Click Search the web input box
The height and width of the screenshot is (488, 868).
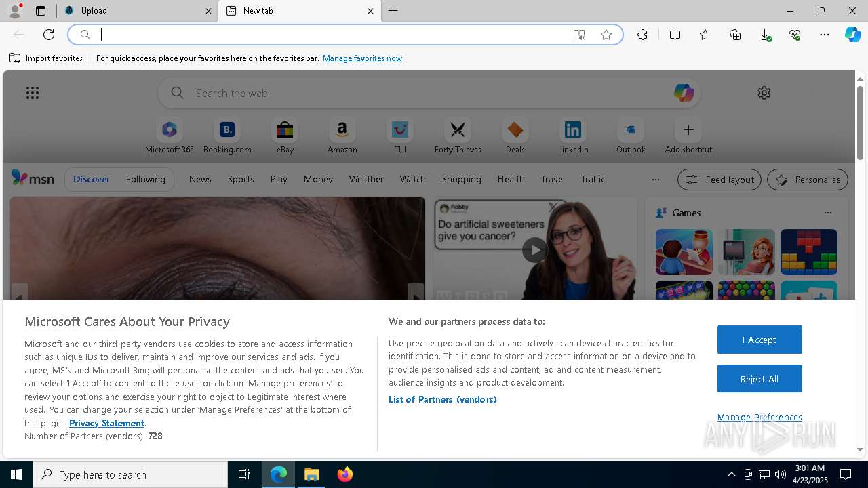pyautogui.click(x=429, y=93)
